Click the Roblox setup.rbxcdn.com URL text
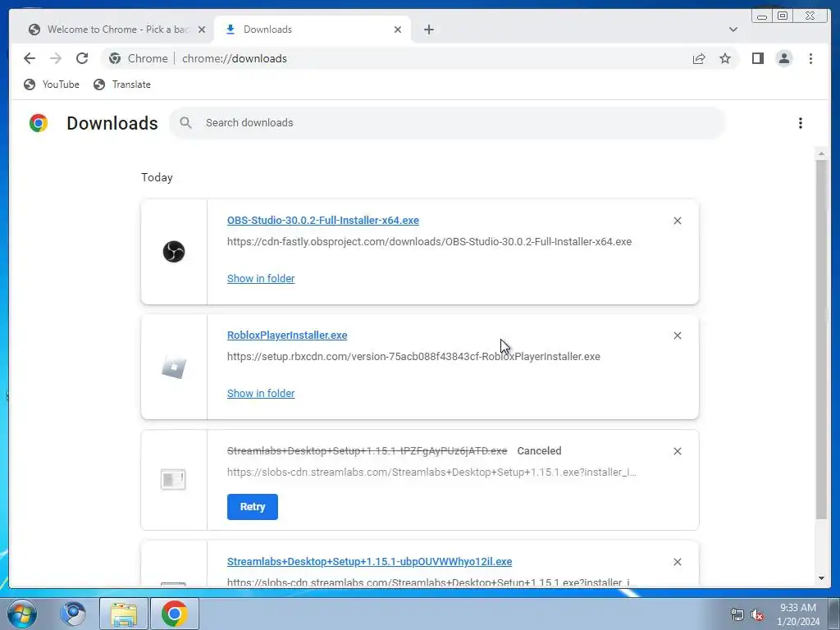This screenshot has height=630, width=840. pyautogui.click(x=413, y=356)
